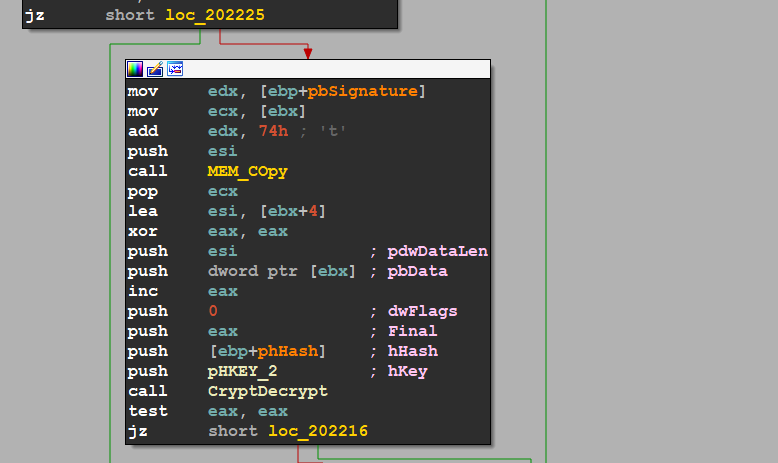This screenshot has width=778, height=463.
Task: Click the edit node comment pencil icon
Action: point(155,69)
